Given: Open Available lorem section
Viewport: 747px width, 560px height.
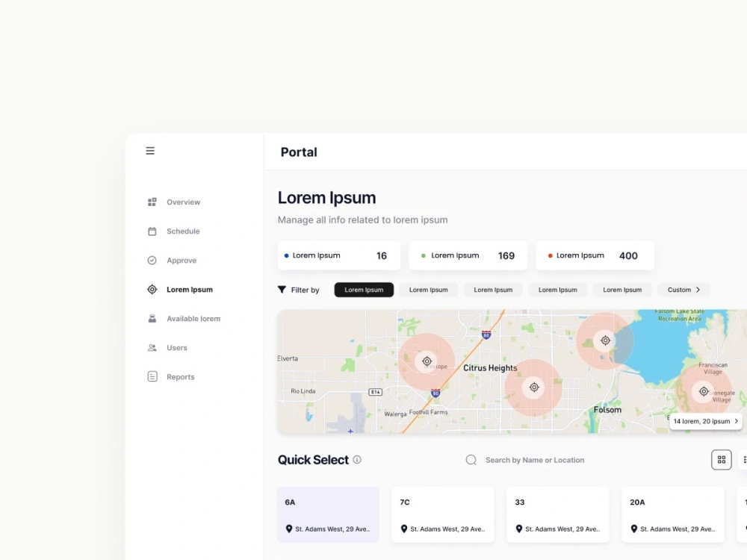Looking at the screenshot, I should tap(193, 319).
